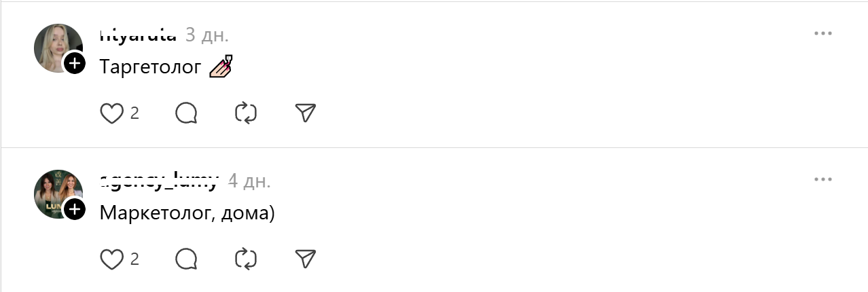Open more options for the "Таргетолог" comment

(x=822, y=34)
